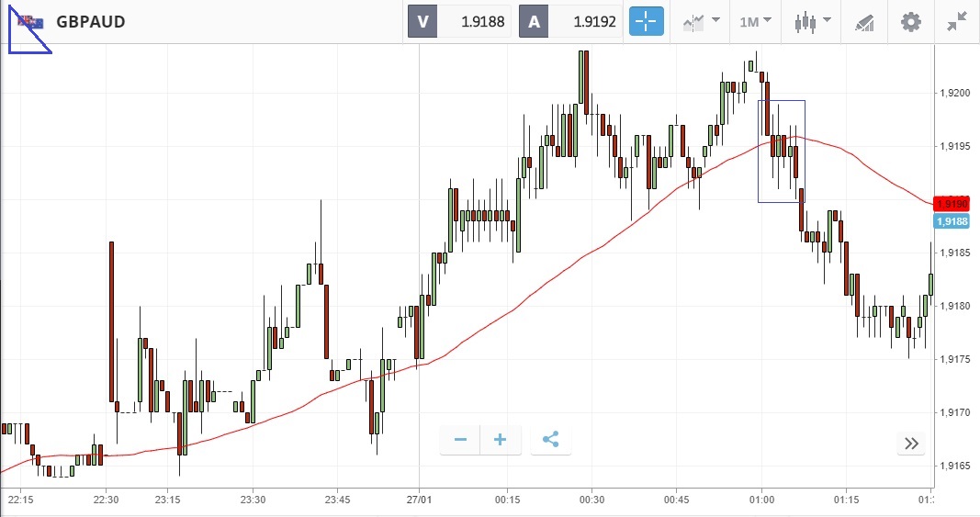Open the chart comparison dropdown
980x517 pixels.
(700, 22)
